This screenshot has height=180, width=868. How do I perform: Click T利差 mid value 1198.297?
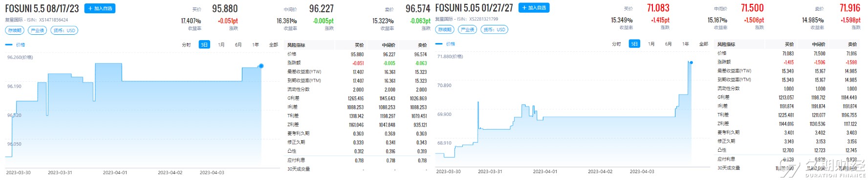(x=387, y=116)
